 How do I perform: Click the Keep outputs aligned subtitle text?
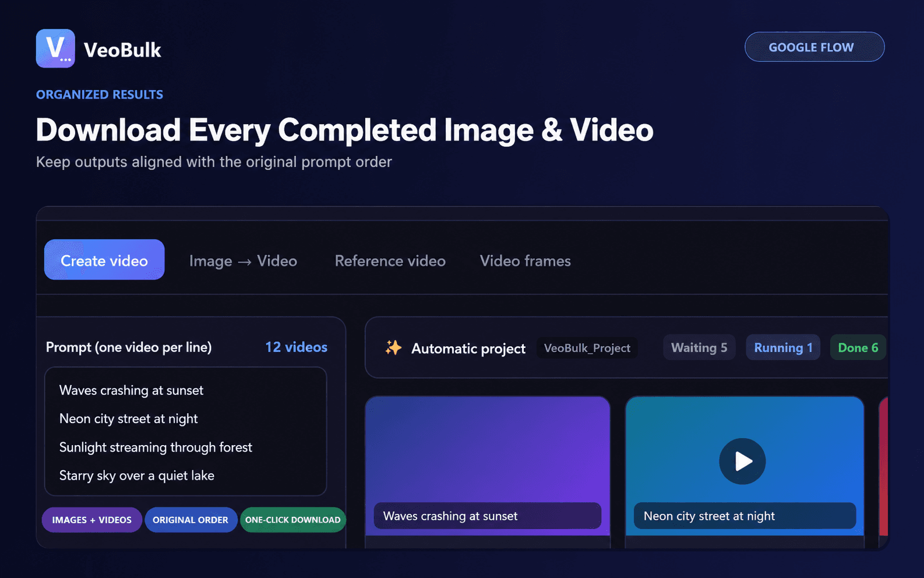tap(214, 162)
